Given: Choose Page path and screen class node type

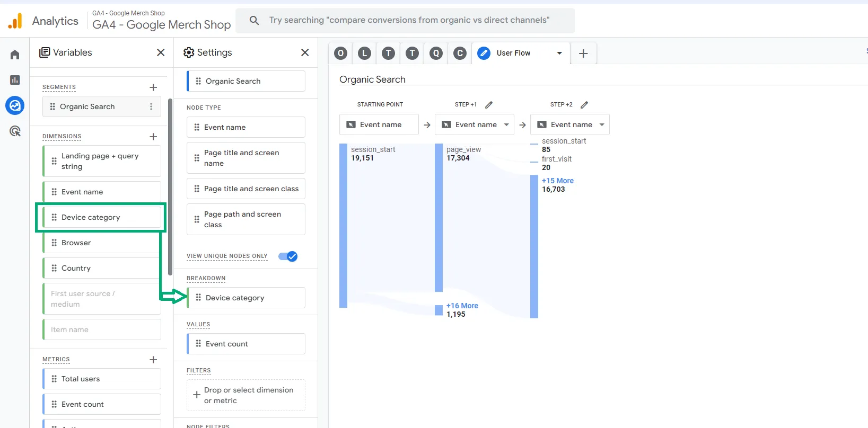Looking at the screenshot, I should coord(246,219).
